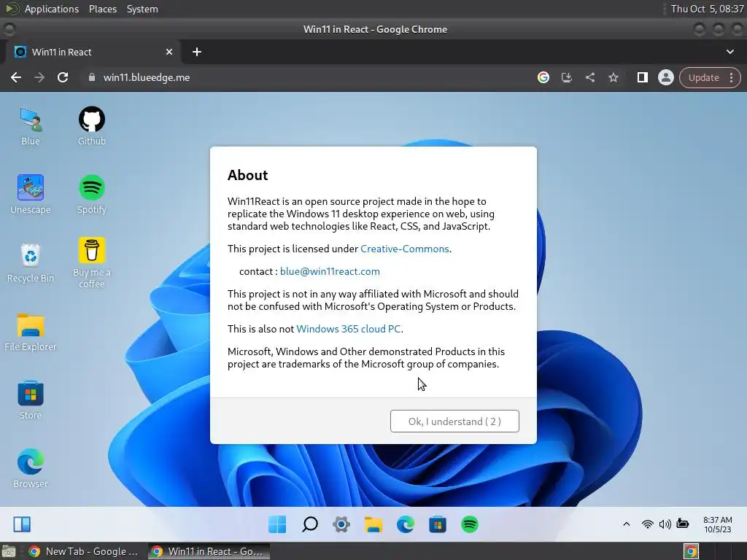747x560 pixels.
Task: Open Settings gear in the taskbar
Action: coord(341,524)
